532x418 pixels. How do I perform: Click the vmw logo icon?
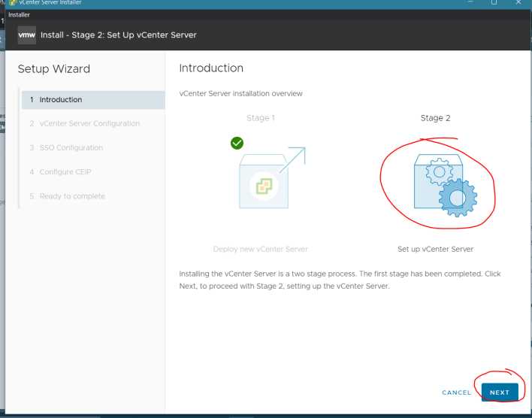pyautogui.click(x=27, y=35)
